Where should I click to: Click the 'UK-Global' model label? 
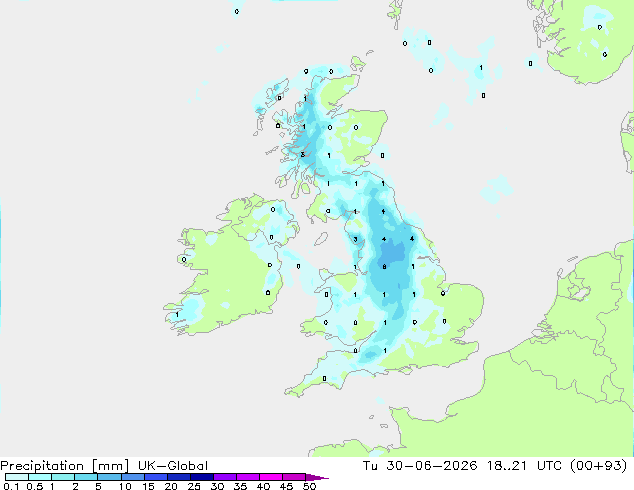[x=173, y=466]
